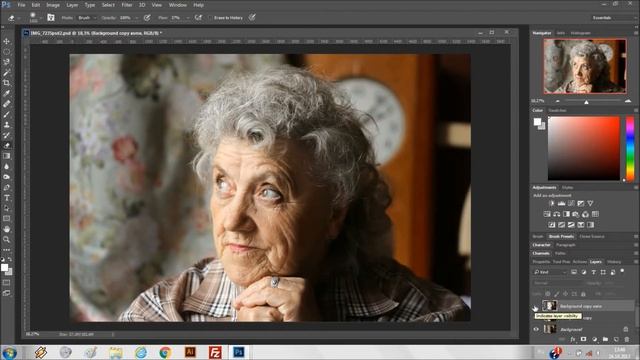This screenshot has height=360, width=640.
Task: Select the History Brush tool
Action: 7,135
